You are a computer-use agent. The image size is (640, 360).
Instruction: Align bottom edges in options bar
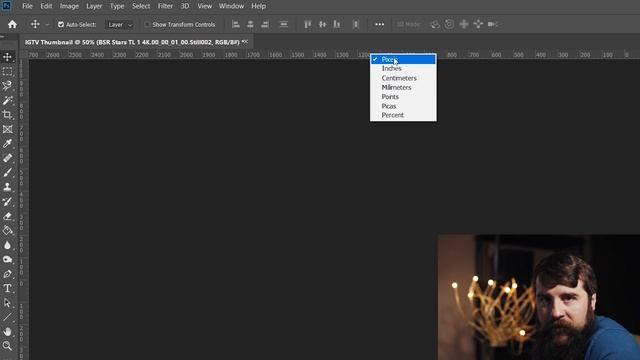337,24
